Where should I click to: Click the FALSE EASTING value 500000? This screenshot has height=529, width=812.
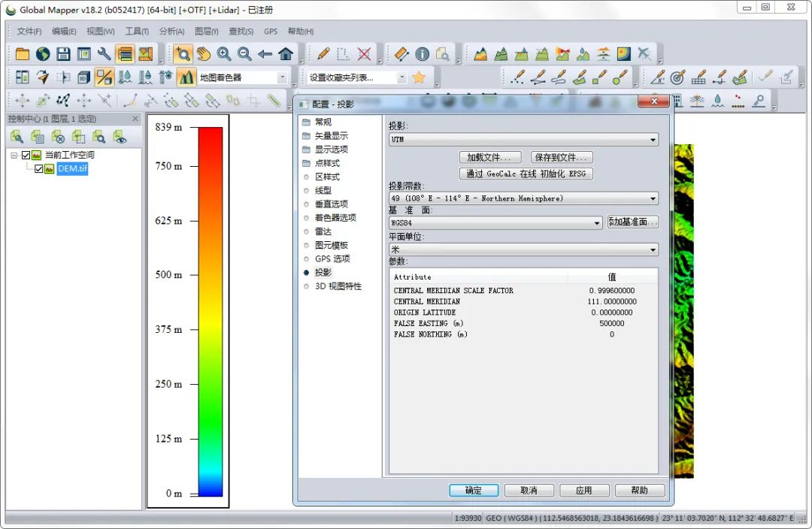click(x=611, y=323)
